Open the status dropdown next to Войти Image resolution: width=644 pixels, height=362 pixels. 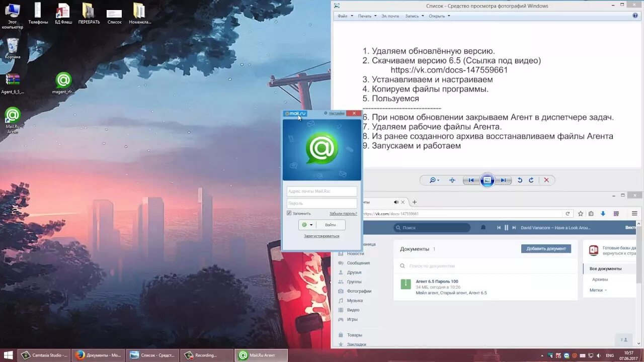coord(307,225)
